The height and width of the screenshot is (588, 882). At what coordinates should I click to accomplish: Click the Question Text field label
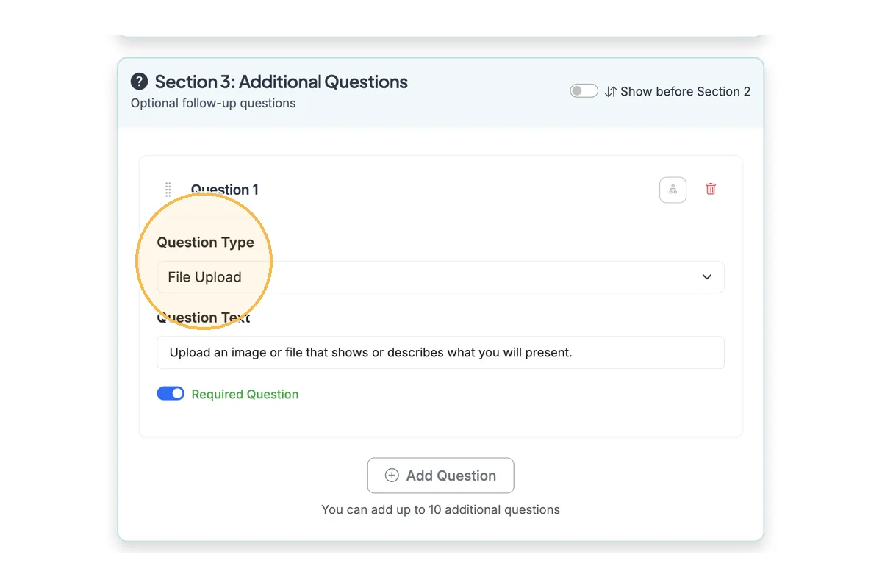[x=204, y=318]
